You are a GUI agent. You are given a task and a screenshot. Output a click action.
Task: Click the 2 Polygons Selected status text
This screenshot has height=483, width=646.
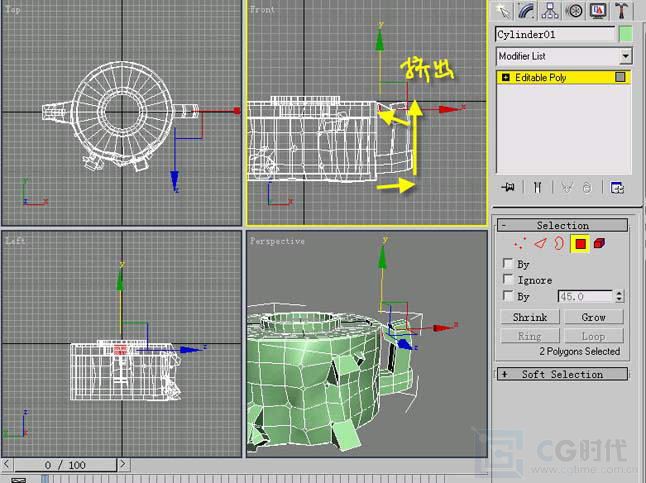pyautogui.click(x=580, y=351)
